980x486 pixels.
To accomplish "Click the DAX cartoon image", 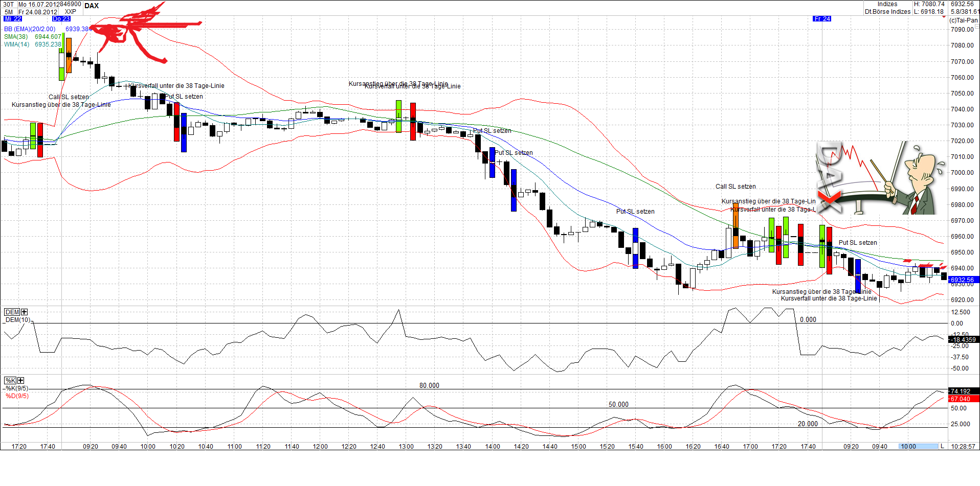I will point(880,177).
